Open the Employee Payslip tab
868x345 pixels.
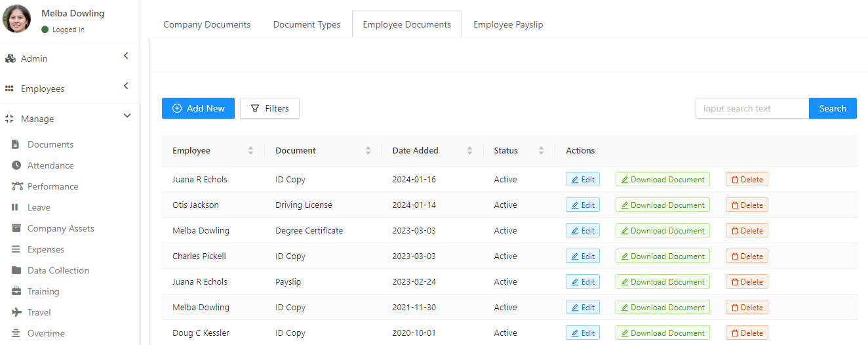[x=508, y=24]
